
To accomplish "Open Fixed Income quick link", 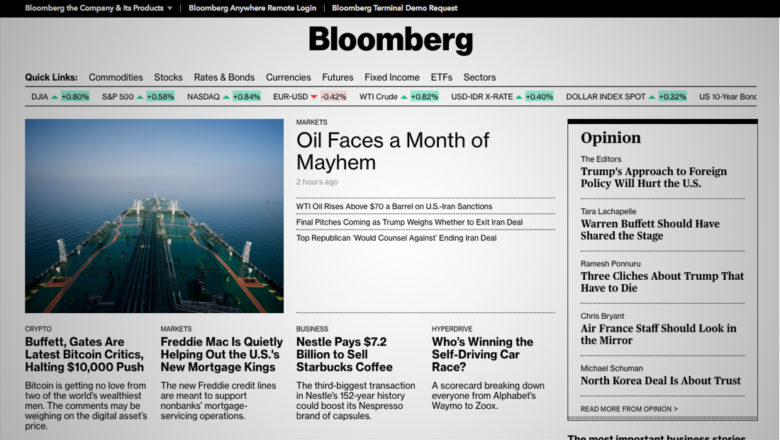I will click(x=391, y=77).
